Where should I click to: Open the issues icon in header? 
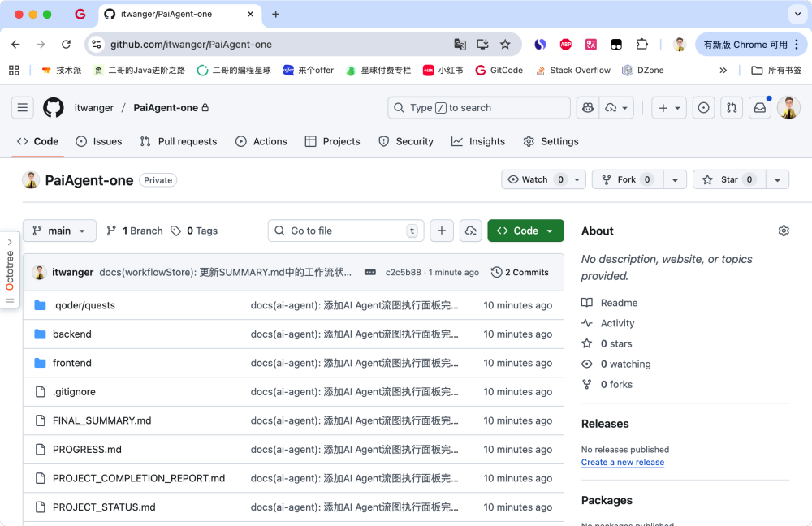(704, 108)
